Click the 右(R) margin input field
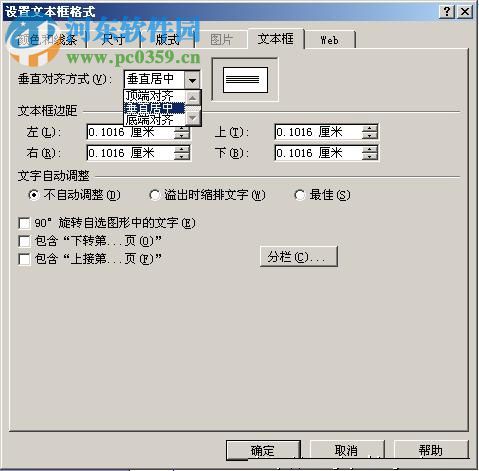The width and height of the screenshot is (479, 471). point(131,153)
